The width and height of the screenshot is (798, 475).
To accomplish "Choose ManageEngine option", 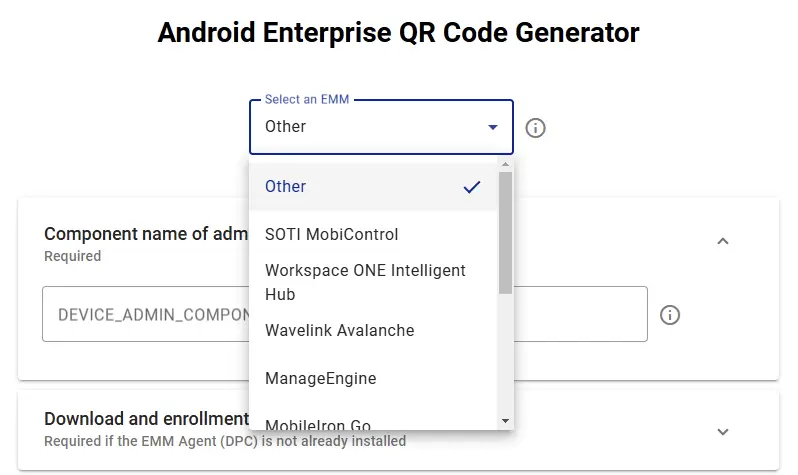I will point(373,378).
